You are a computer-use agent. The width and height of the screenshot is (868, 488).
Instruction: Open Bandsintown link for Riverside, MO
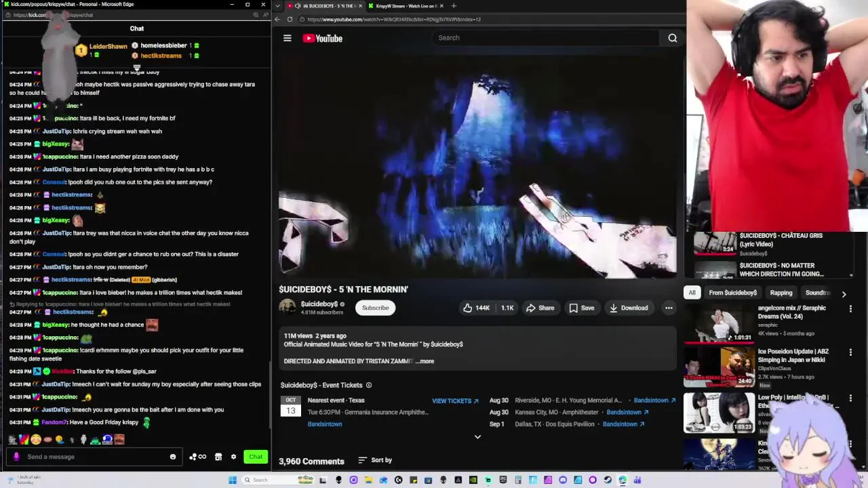654,401
